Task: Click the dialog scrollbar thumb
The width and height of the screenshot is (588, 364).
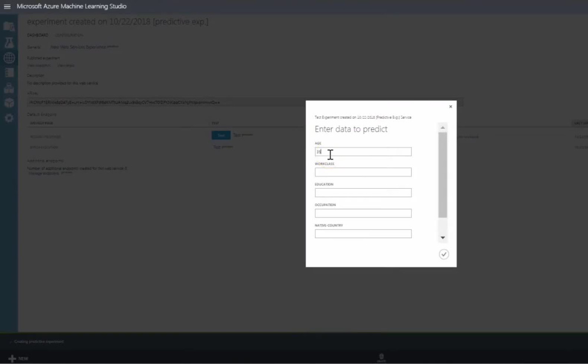Action: (443, 175)
